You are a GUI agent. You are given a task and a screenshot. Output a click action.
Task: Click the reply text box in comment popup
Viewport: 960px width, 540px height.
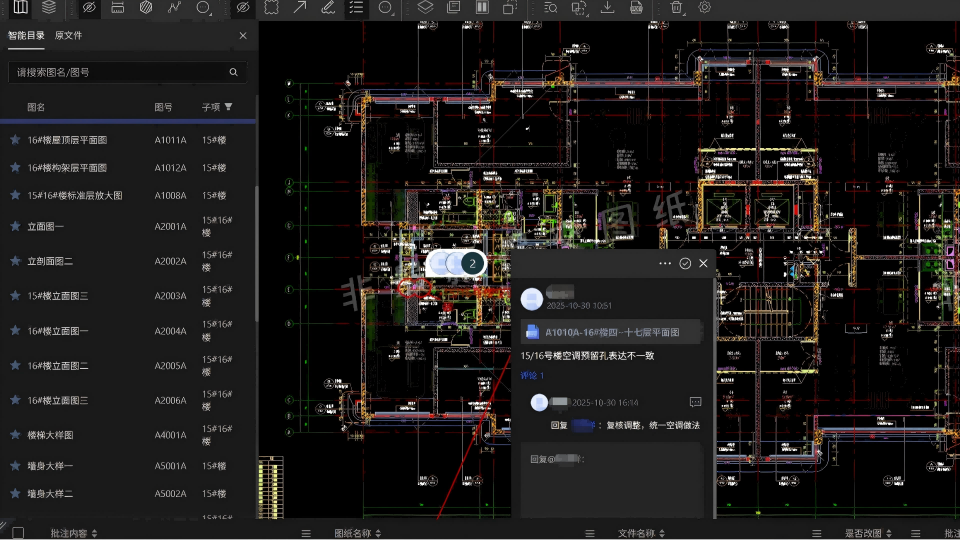point(612,480)
